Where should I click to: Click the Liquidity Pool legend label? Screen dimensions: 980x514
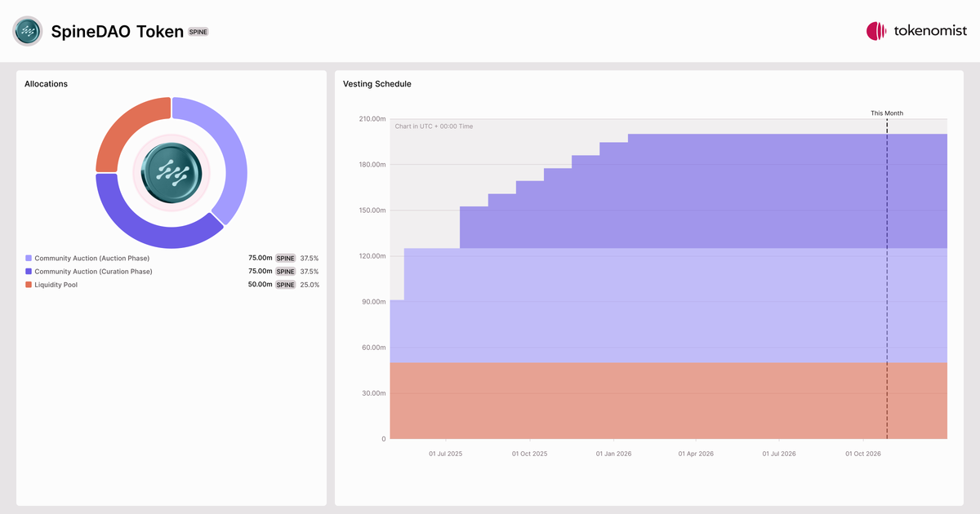pyautogui.click(x=56, y=285)
